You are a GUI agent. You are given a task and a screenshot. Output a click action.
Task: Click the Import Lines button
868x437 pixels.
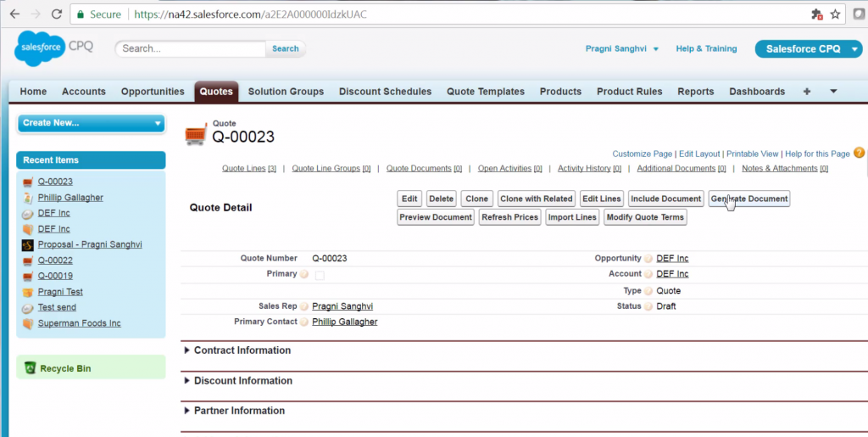(x=572, y=217)
